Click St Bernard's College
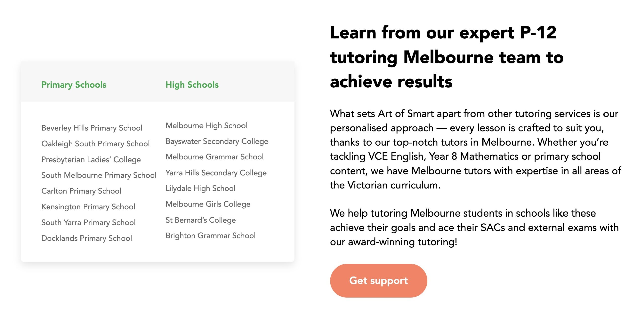Screen dimensions: 644x320 point(200,220)
